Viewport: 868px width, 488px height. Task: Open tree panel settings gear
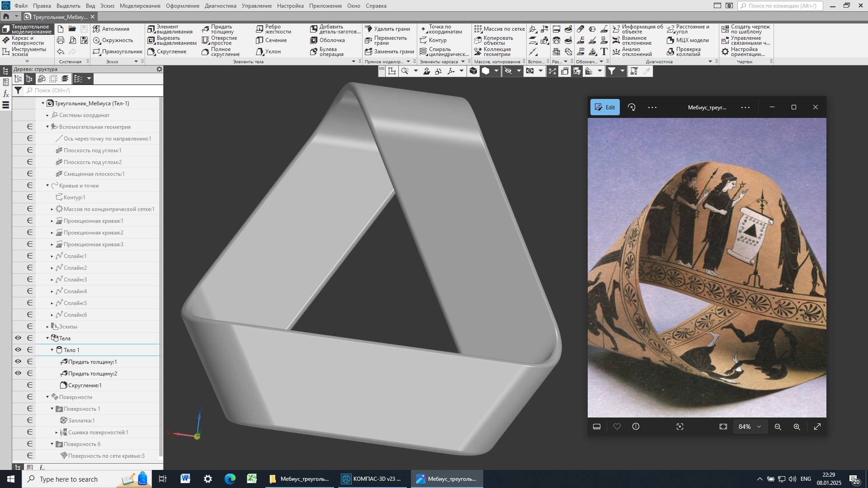(x=159, y=69)
